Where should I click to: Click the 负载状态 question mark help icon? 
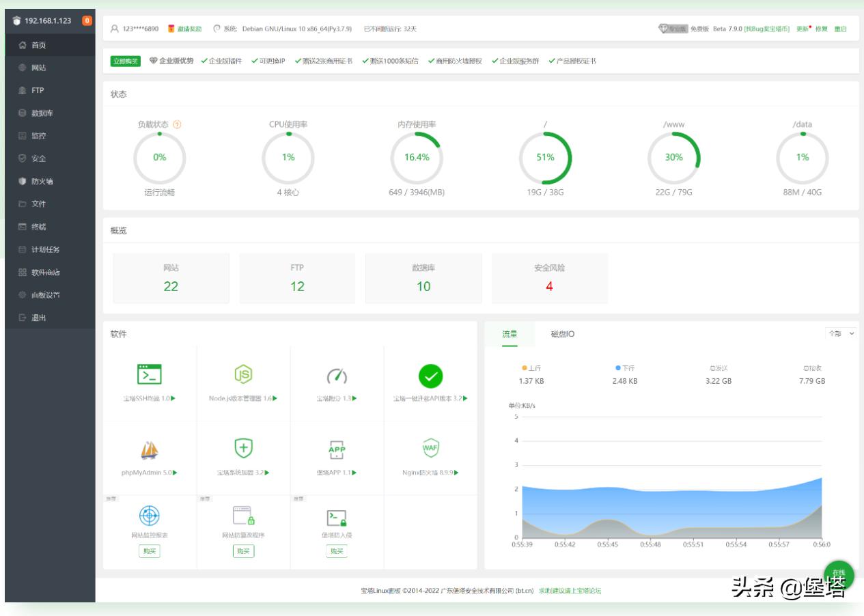177,125
